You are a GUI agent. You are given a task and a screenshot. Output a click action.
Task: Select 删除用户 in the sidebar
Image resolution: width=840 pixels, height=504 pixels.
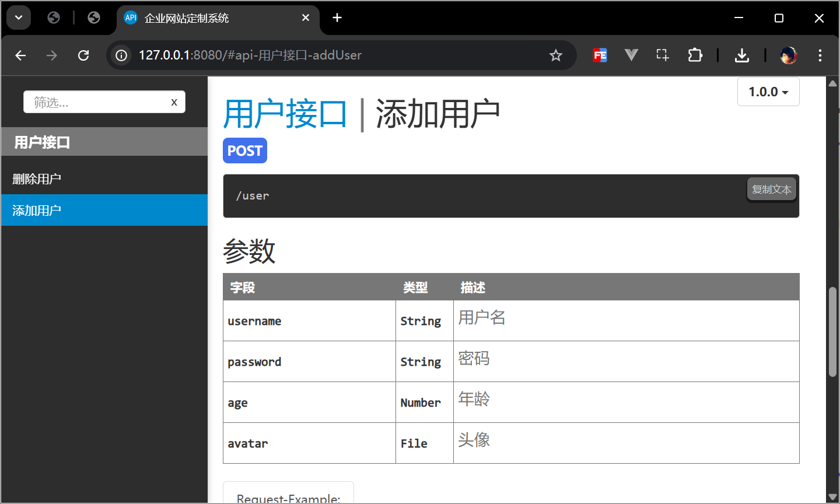coord(37,179)
